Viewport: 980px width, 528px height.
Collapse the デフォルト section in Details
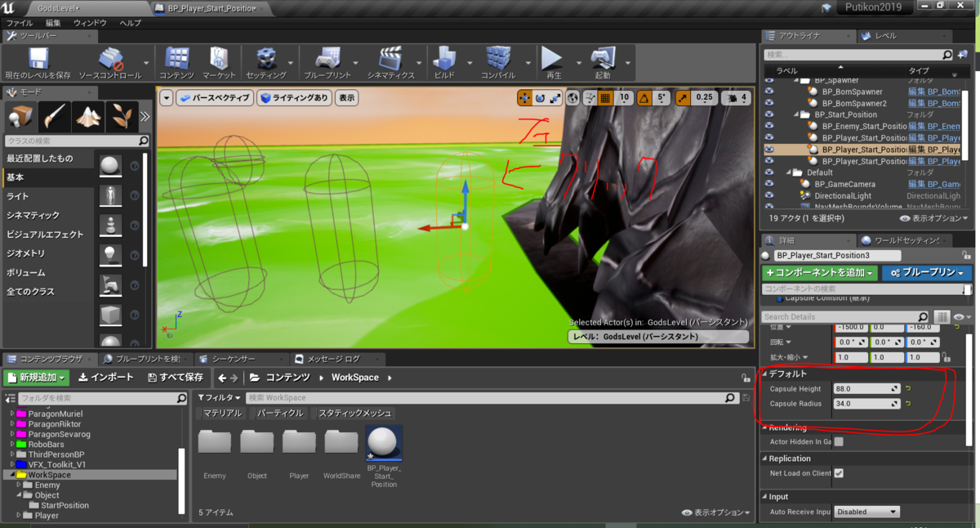pos(765,374)
